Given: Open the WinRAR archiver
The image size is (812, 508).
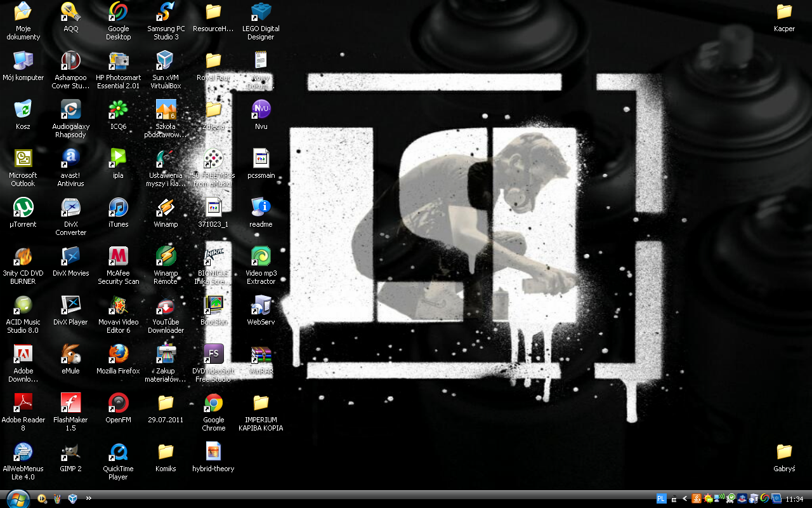Looking at the screenshot, I should point(261,359).
